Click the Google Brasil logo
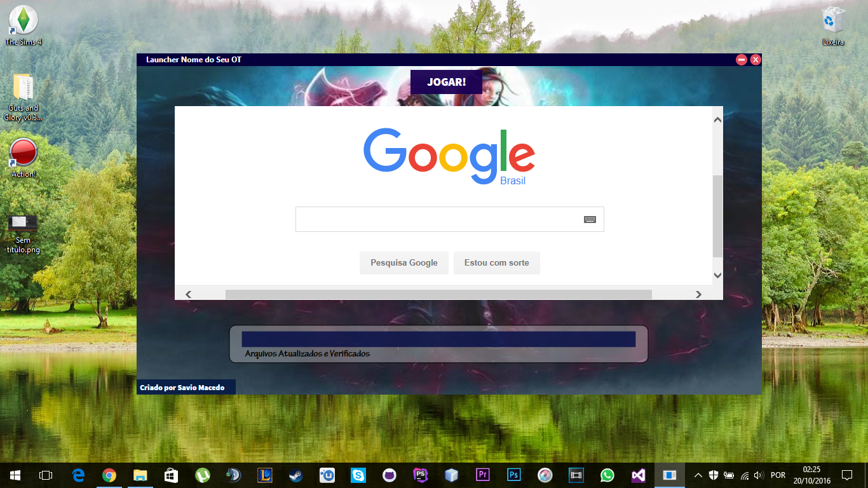This screenshot has height=488, width=868. coord(449,156)
